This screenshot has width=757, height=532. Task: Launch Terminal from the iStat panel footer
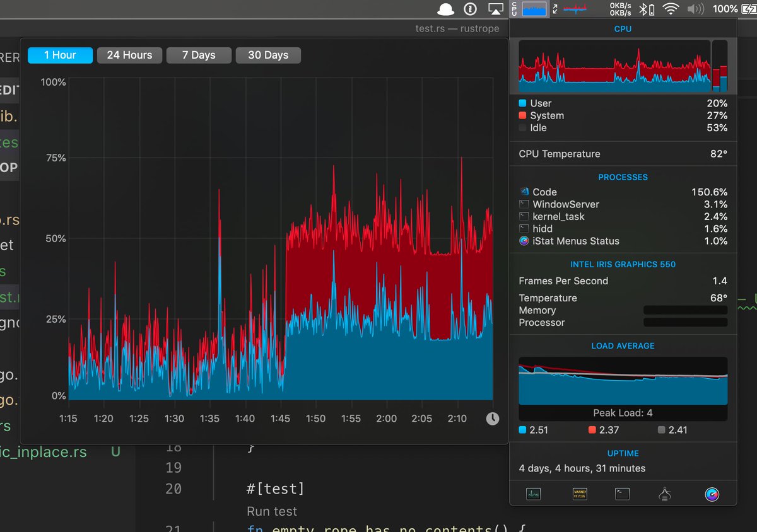tap(622, 494)
